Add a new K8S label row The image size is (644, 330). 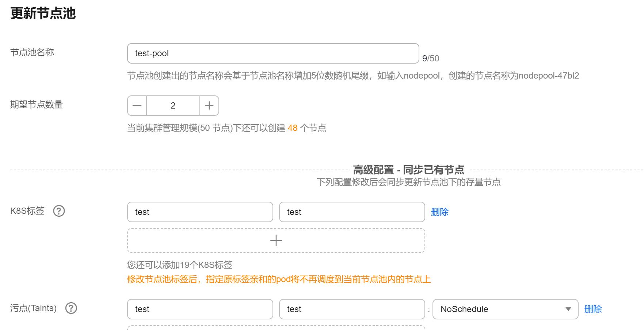276,240
